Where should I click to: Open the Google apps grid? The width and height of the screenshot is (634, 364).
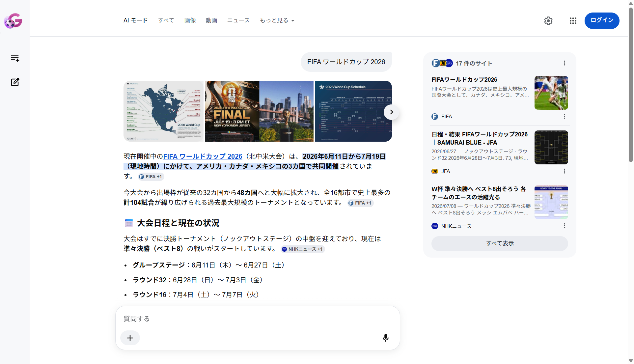[x=573, y=21]
